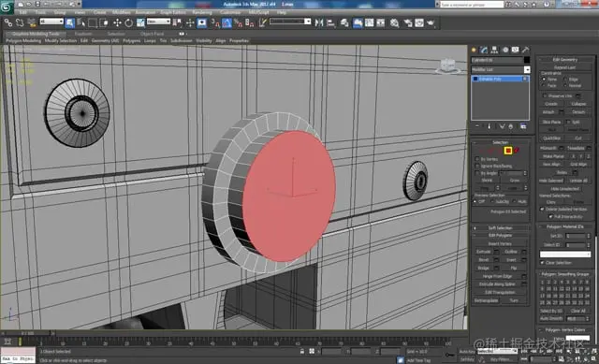Tick the Preserve UVs checkbox
The width and height of the screenshot is (599, 364).
[545, 95]
